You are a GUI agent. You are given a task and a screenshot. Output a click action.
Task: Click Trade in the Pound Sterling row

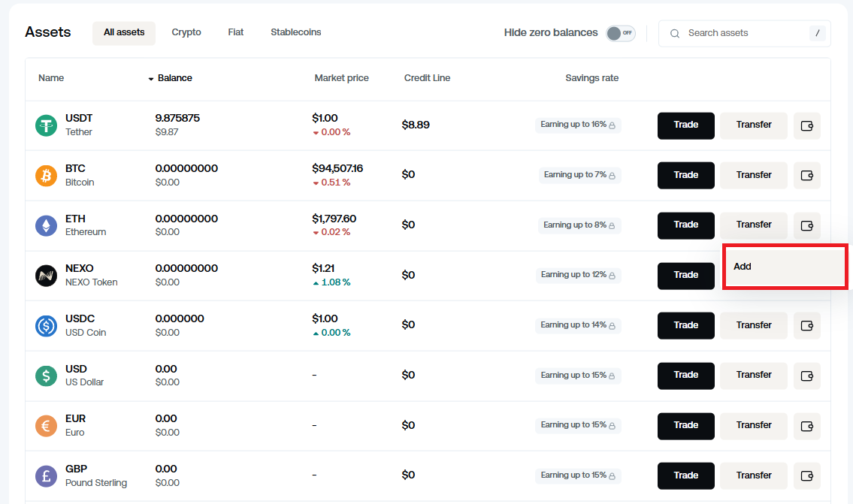pos(686,475)
